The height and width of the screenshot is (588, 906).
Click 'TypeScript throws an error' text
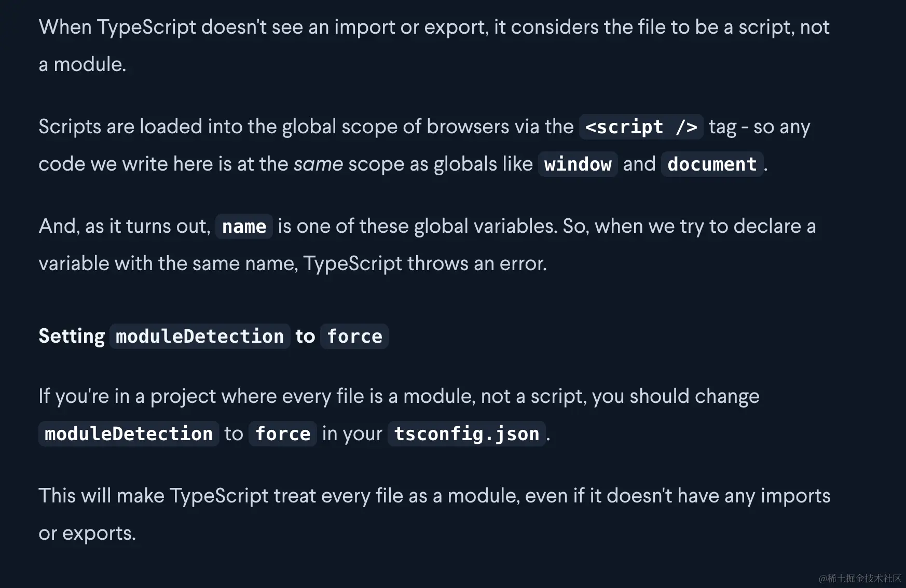(x=424, y=264)
